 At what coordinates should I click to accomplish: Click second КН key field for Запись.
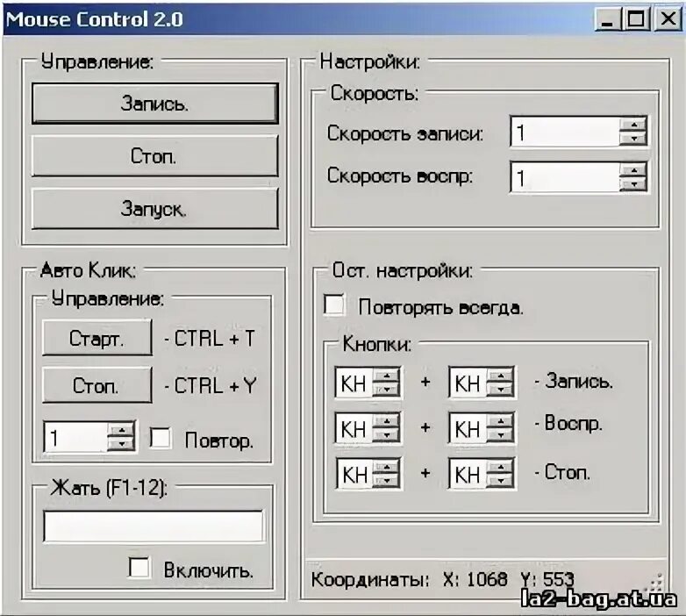tap(468, 383)
